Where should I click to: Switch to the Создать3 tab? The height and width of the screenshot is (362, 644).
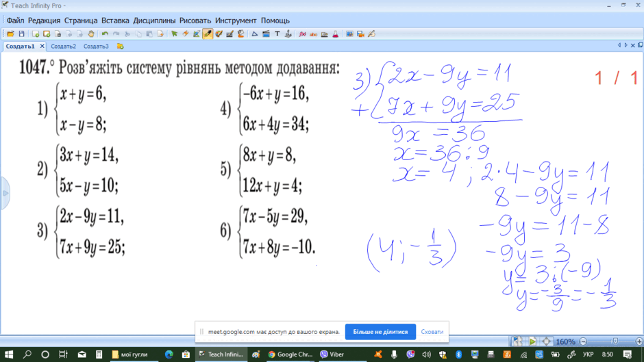96,47
